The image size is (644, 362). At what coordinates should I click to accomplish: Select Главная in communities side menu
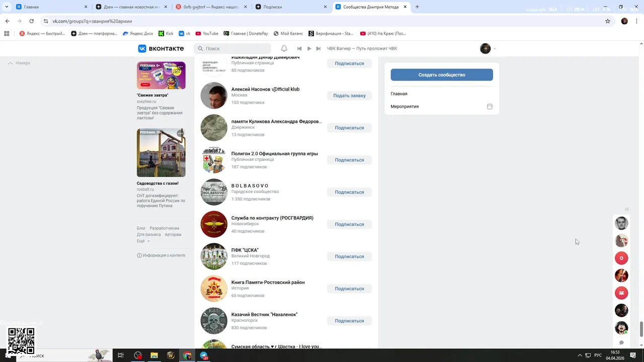coord(399,94)
